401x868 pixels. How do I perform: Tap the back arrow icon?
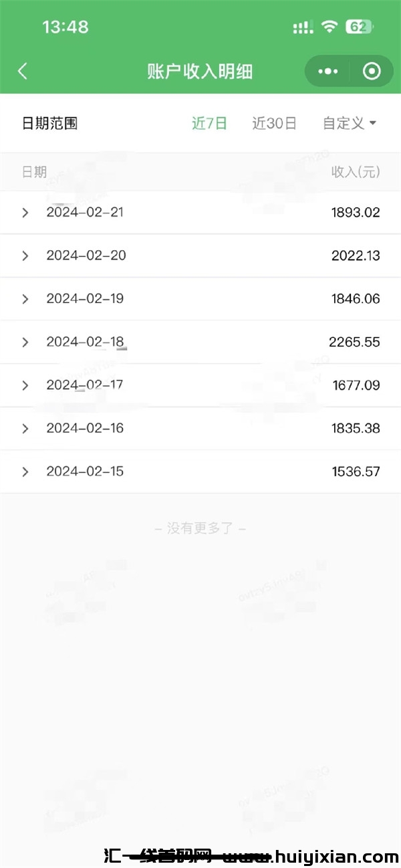(23, 72)
